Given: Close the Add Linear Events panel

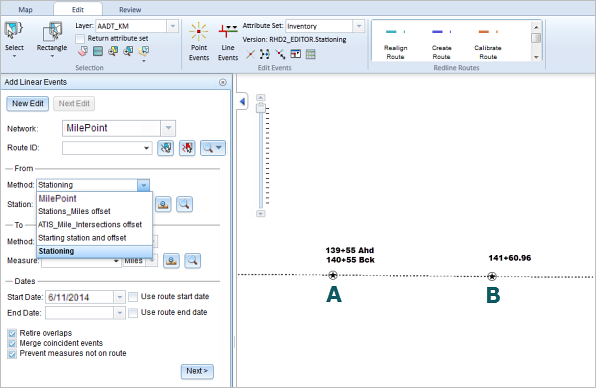Looking at the screenshot, I should [223, 82].
